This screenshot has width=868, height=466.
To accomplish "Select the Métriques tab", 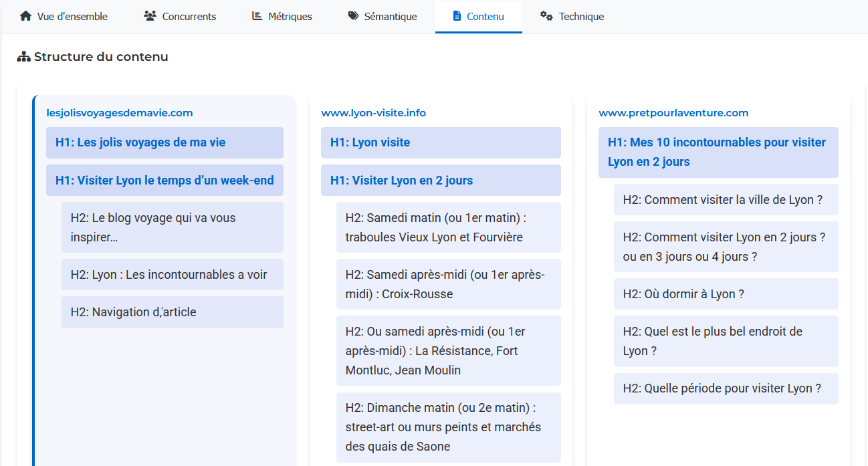I will pyautogui.click(x=281, y=15).
